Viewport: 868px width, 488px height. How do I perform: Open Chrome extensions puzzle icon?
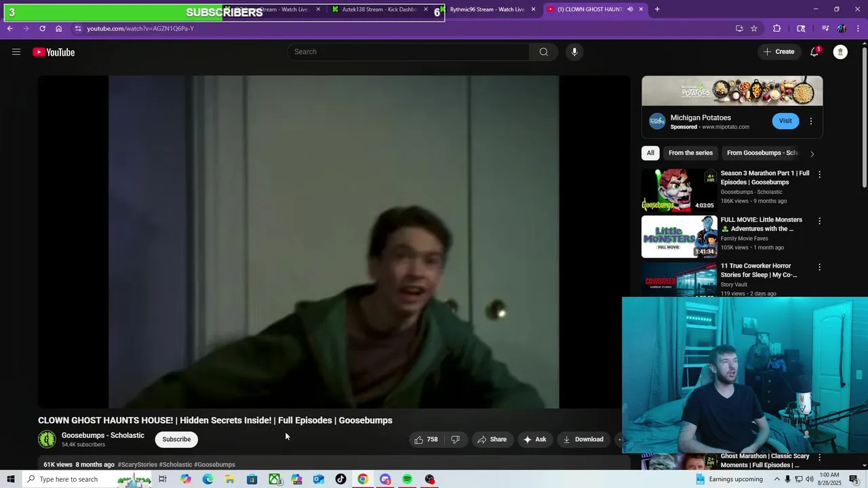(x=777, y=28)
